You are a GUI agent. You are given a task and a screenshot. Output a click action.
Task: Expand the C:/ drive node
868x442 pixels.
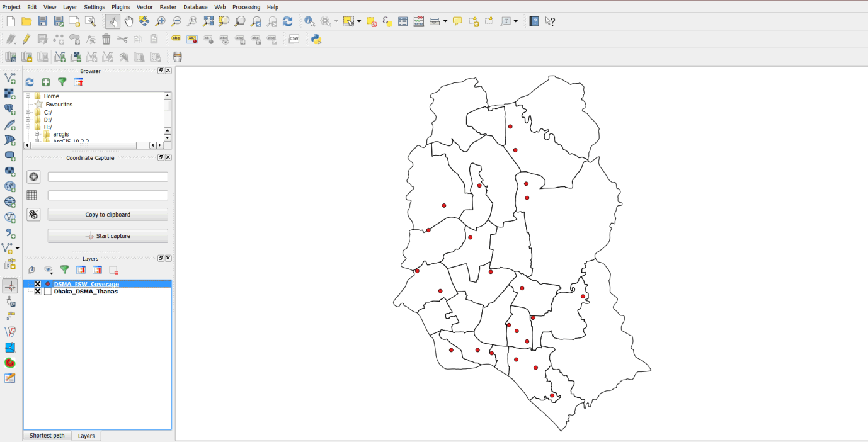[x=28, y=112]
